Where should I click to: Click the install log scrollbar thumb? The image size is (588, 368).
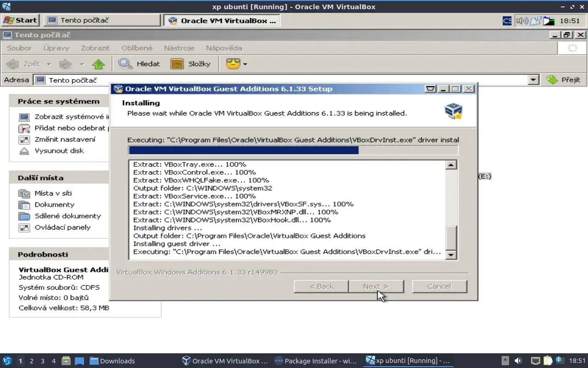(451, 237)
